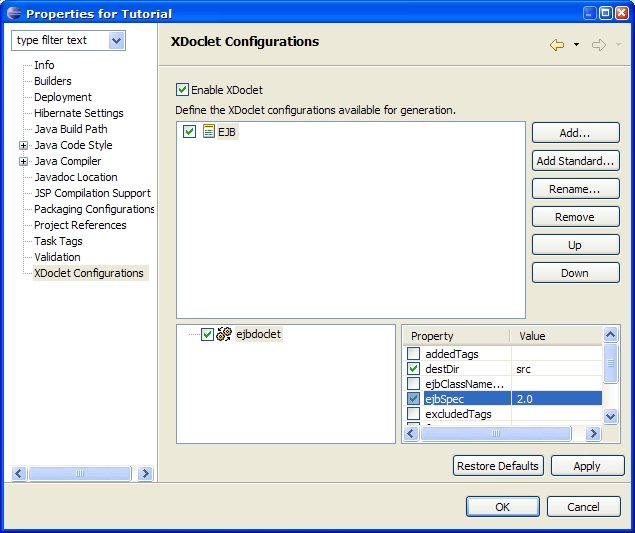Screen dimensions: 635x533
Task: Uncheck Enable XDoclet checkbox
Action: click(182, 90)
